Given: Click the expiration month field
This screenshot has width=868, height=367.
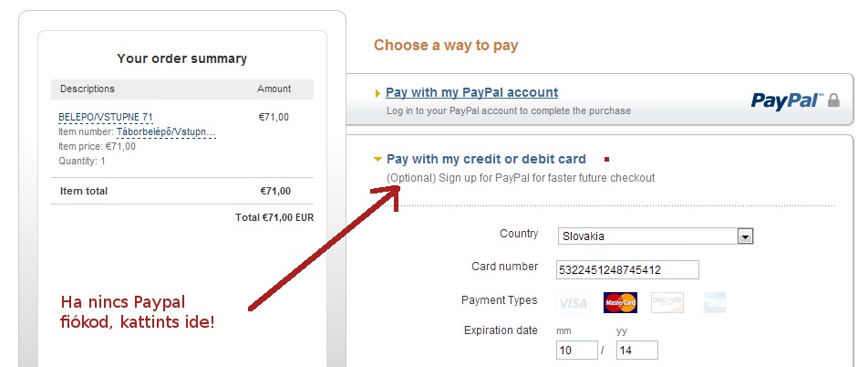Looking at the screenshot, I should 575,351.
